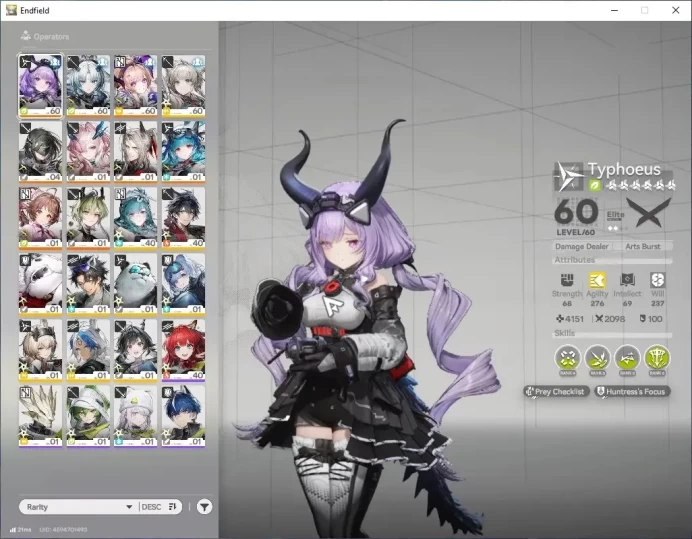Select the beige-haired level 60 operator card
This screenshot has width=692, height=539.
[183, 86]
